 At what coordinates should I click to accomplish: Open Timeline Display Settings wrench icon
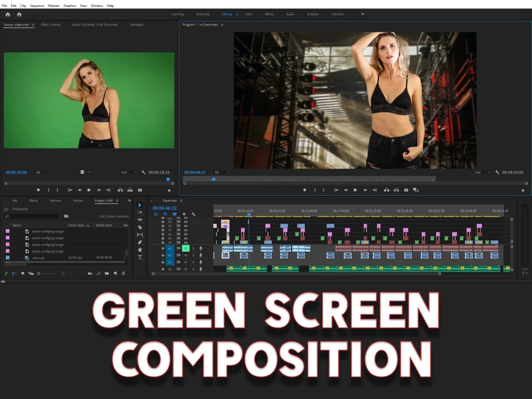(x=193, y=214)
